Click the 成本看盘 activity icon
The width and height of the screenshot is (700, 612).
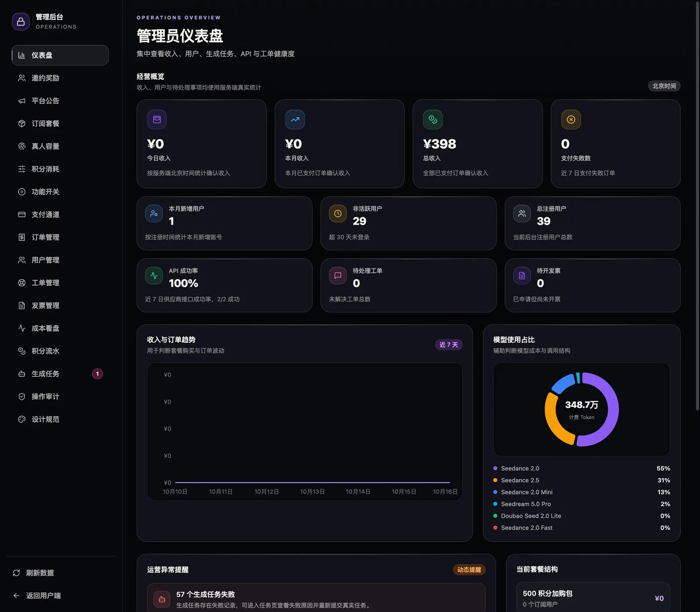(x=21, y=328)
